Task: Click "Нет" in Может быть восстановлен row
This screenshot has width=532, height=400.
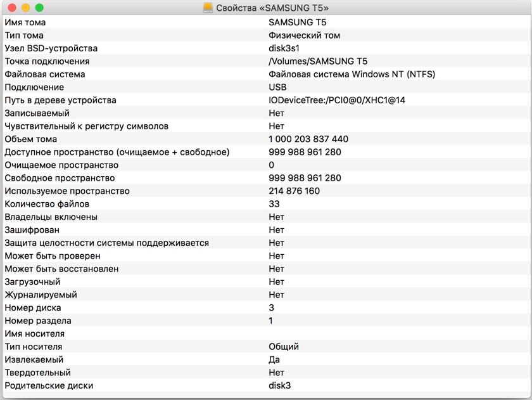Action: [x=276, y=269]
